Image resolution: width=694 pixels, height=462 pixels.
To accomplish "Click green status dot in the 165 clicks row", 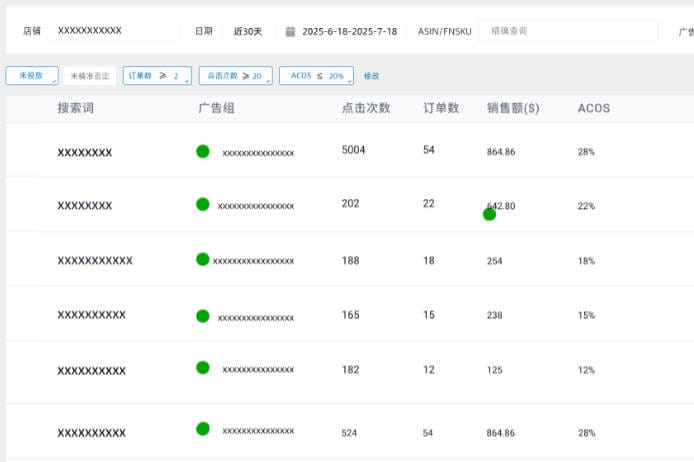I will tap(203, 316).
